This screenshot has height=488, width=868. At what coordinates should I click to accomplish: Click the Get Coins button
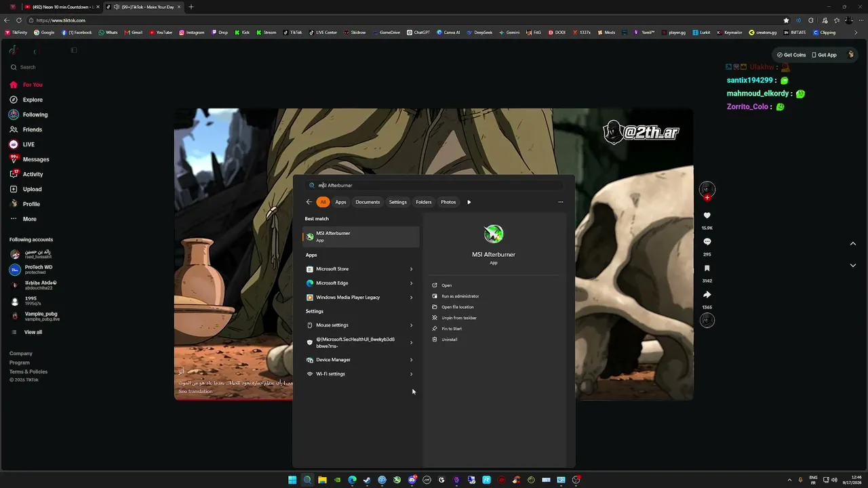(791, 55)
